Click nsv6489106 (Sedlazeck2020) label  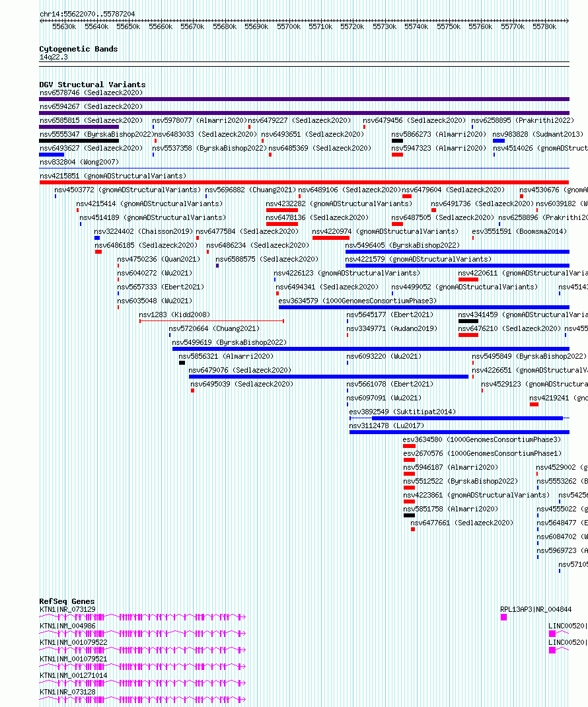(x=349, y=190)
